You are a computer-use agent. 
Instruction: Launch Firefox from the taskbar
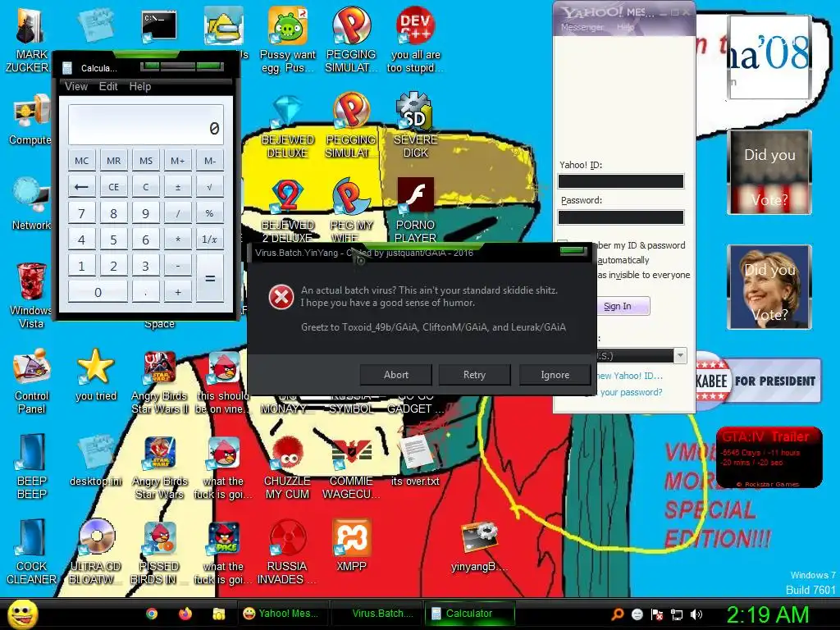click(x=185, y=614)
